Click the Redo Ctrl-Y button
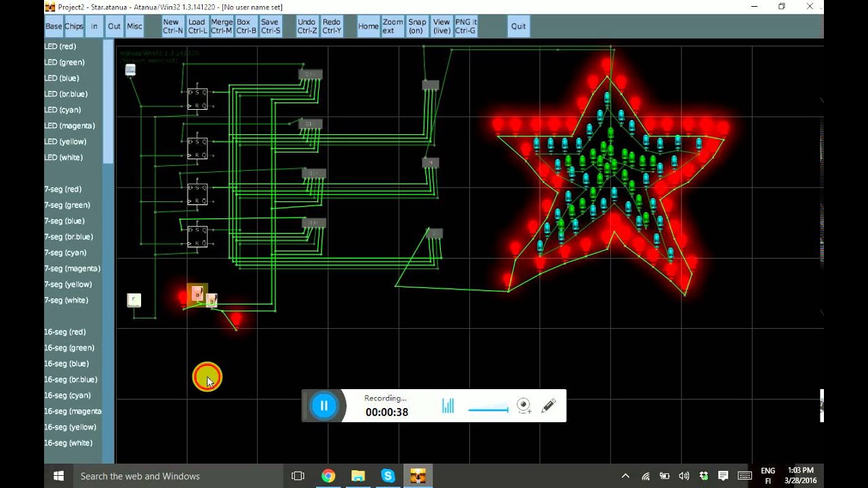 point(332,26)
